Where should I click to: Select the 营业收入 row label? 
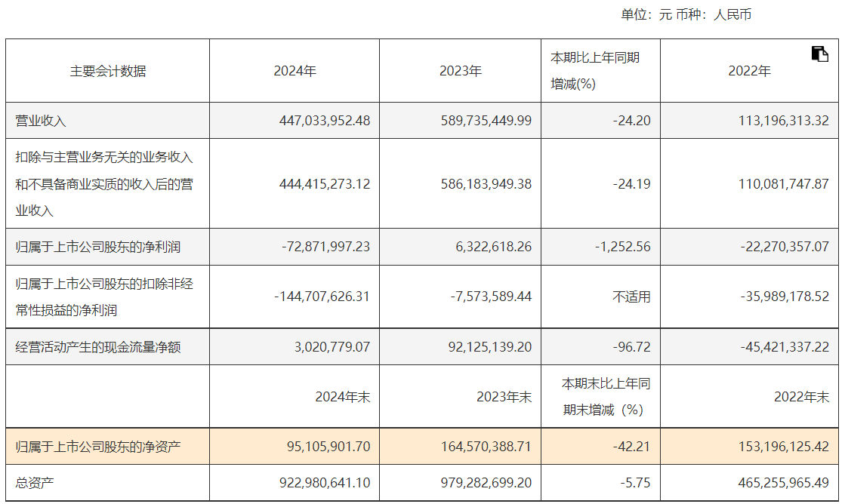coord(42,121)
